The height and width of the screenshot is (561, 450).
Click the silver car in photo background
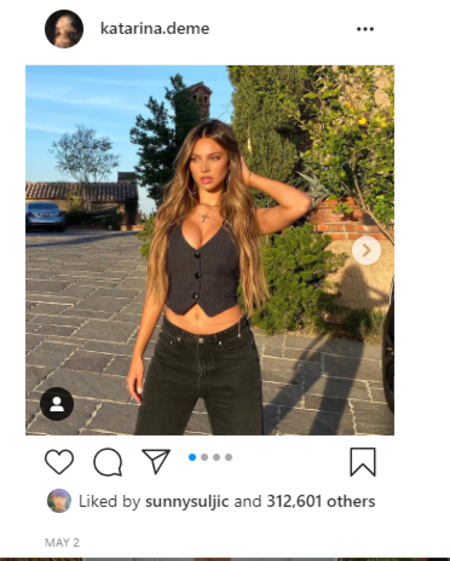pyautogui.click(x=45, y=216)
